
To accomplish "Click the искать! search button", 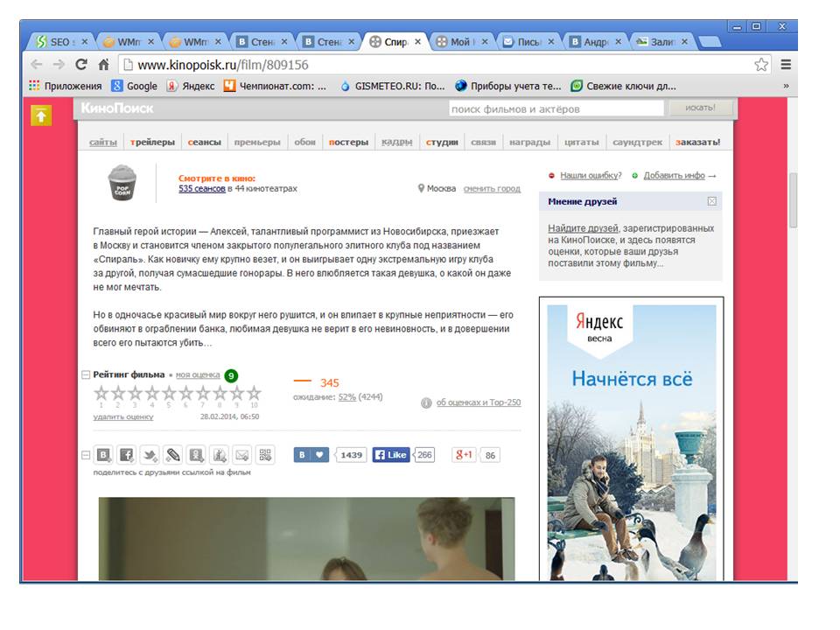I will [700, 108].
